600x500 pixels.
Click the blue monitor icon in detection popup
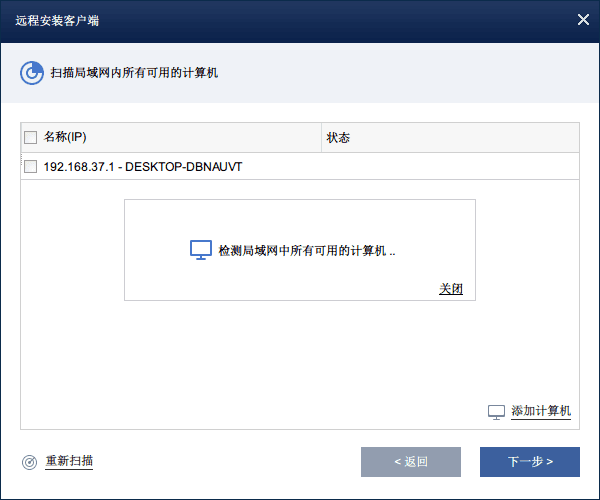click(201, 250)
